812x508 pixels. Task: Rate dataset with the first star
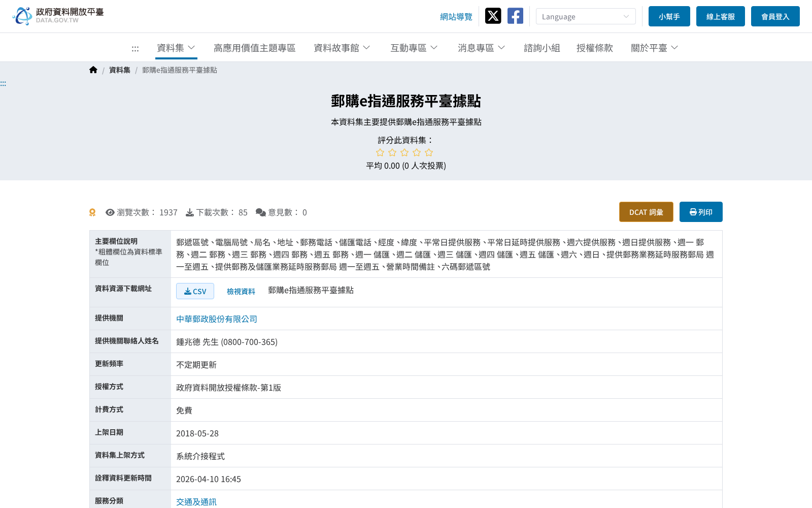pyautogui.click(x=380, y=152)
